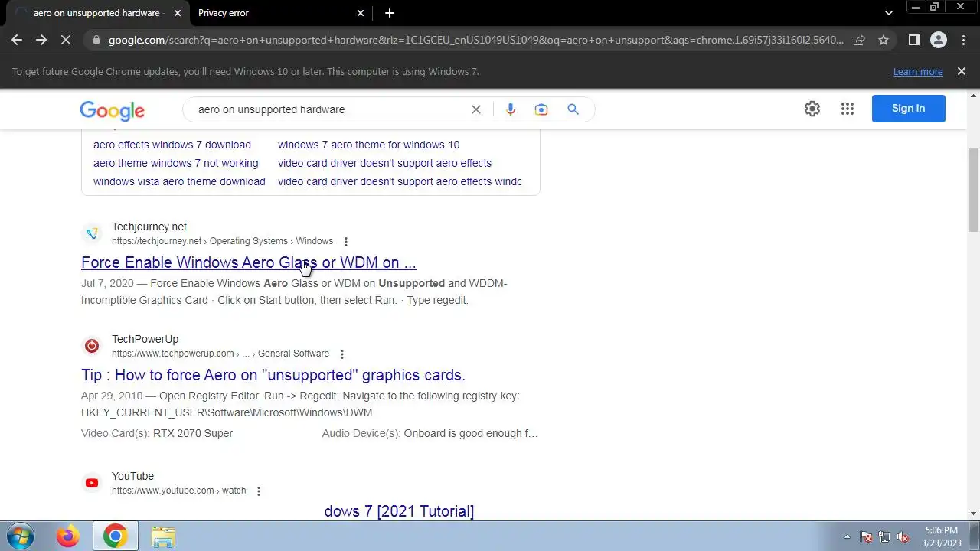Image resolution: width=980 pixels, height=551 pixels.
Task: Go to Google home via logo
Action: (x=112, y=110)
